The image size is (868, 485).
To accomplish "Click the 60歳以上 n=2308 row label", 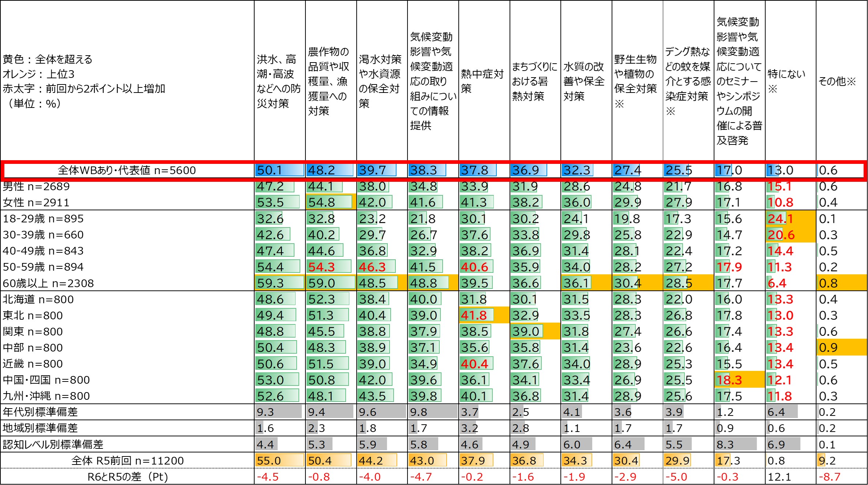I will tap(48, 283).
